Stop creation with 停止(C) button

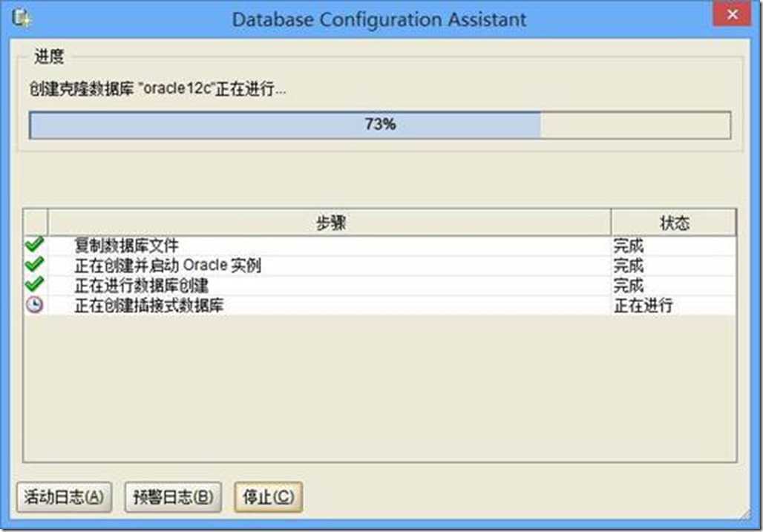(x=268, y=497)
